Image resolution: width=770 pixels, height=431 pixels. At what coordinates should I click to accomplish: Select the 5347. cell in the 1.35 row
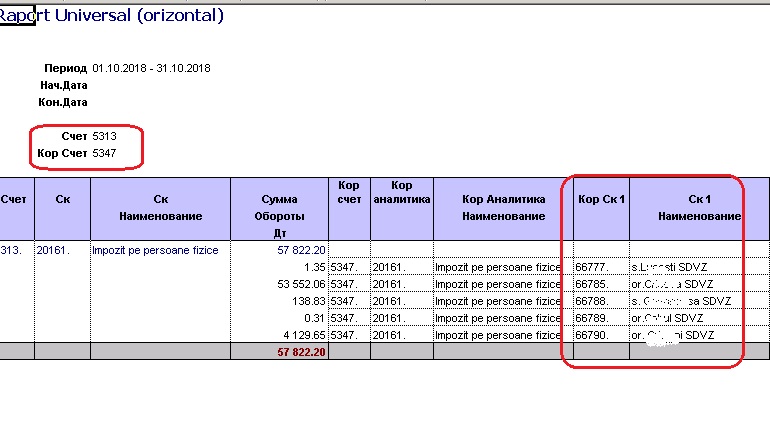(349, 267)
